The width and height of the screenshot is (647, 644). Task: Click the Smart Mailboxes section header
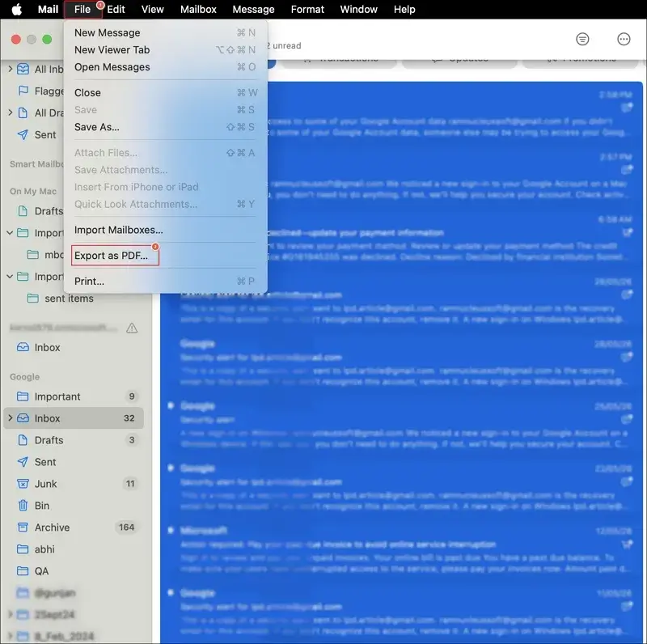(x=36, y=164)
